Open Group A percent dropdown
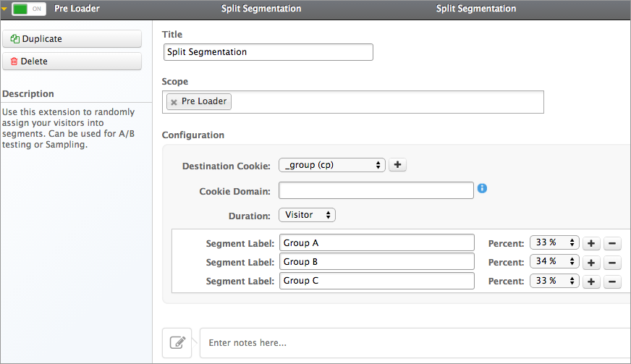The height and width of the screenshot is (364, 631). [554, 242]
